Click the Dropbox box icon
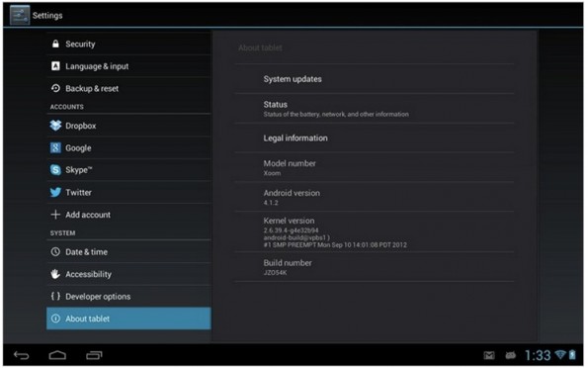The image size is (588, 368). click(55, 126)
